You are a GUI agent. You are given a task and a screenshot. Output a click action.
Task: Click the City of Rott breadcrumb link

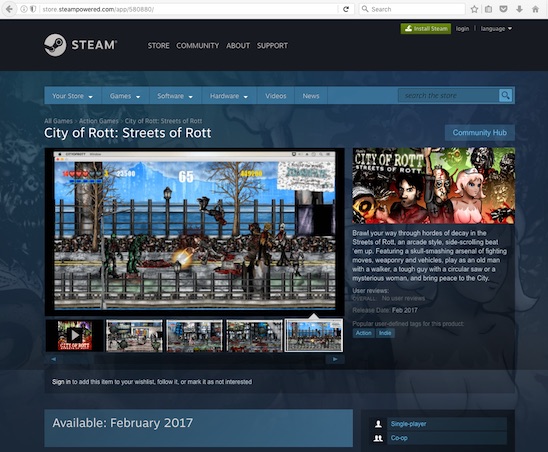(x=163, y=121)
